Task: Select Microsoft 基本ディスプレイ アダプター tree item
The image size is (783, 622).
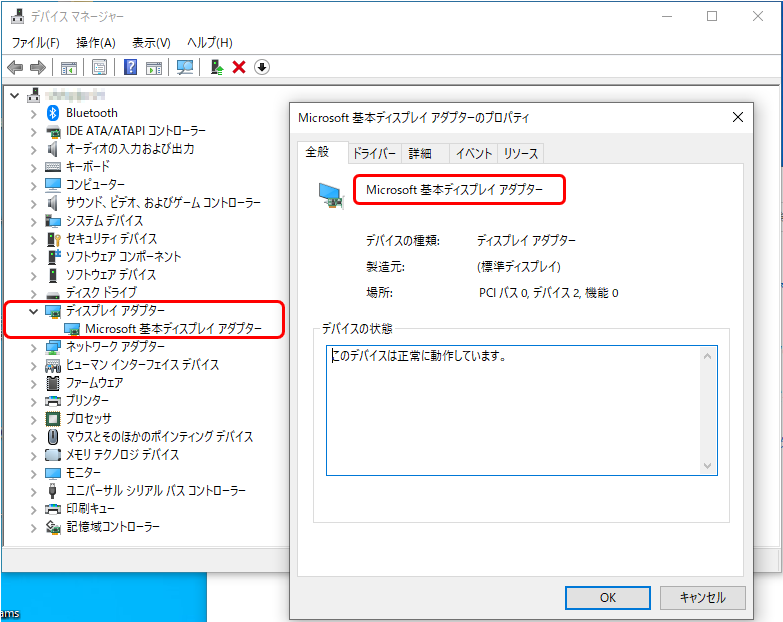Action: [x=173, y=329]
